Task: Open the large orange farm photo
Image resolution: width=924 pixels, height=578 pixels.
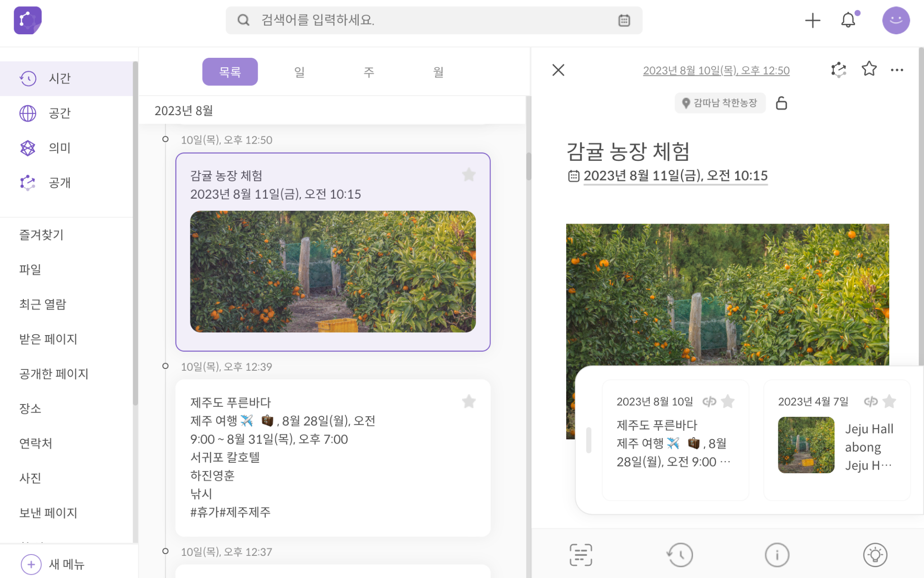Action: click(727, 294)
